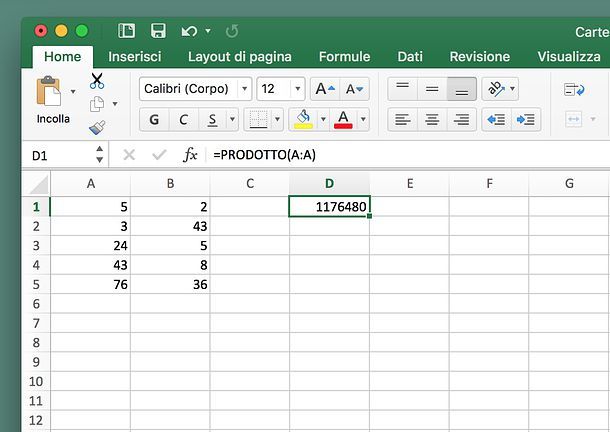Viewport: 610px width, 432px height.
Task: Decrease font size with A down icon
Action: point(354,89)
